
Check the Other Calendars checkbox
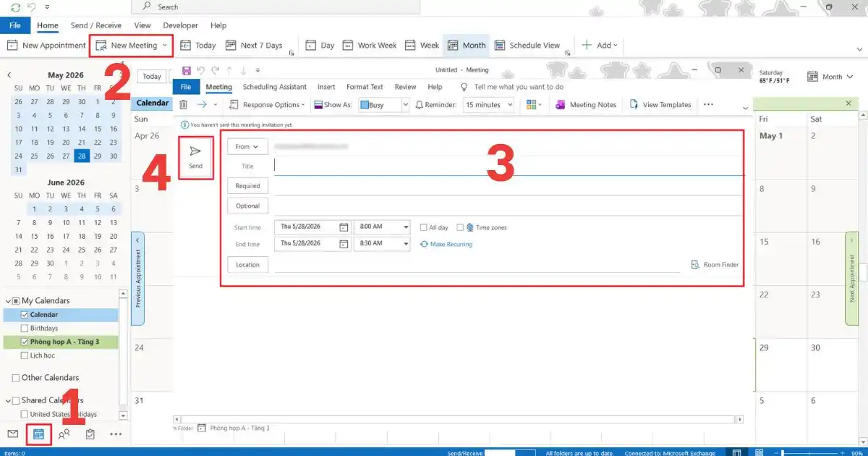coord(16,378)
